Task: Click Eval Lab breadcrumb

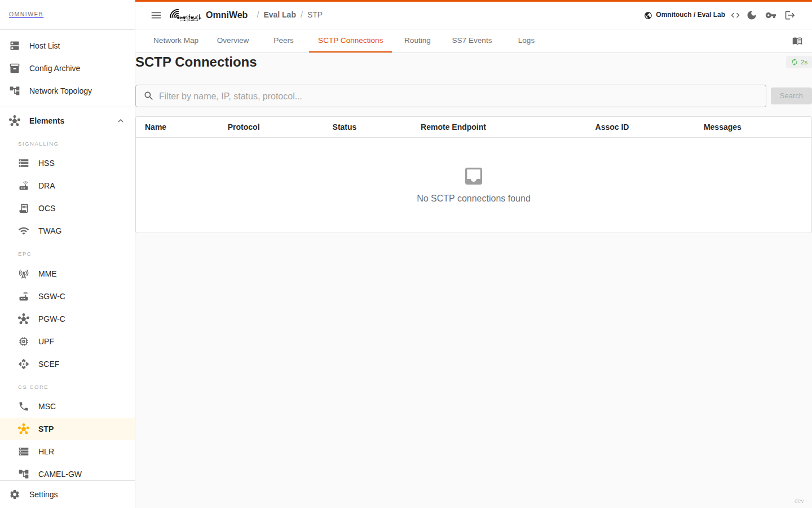Action: click(x=280, y=15)
